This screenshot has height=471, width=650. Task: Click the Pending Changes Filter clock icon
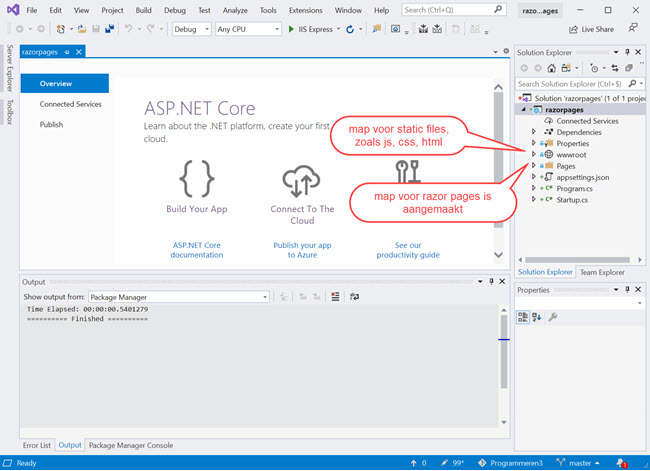pos(594,68)
